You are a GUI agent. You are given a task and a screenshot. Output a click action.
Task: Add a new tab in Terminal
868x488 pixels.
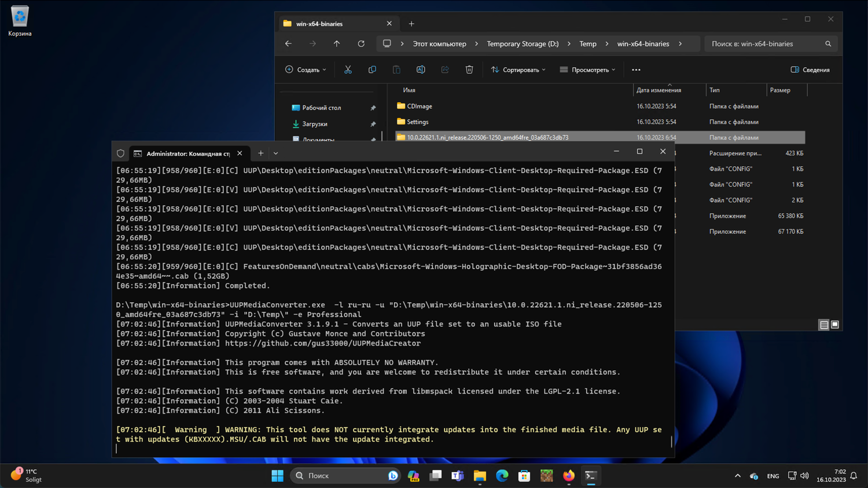click(261, 153)
